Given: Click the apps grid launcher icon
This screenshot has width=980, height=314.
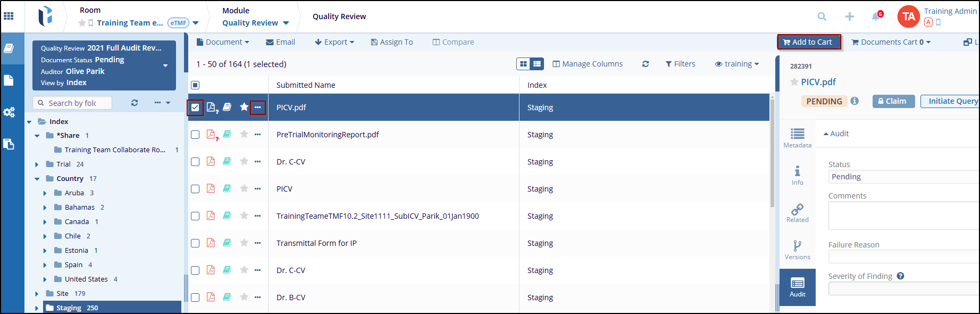Looking at the screenshot, I should coord(9,16).
